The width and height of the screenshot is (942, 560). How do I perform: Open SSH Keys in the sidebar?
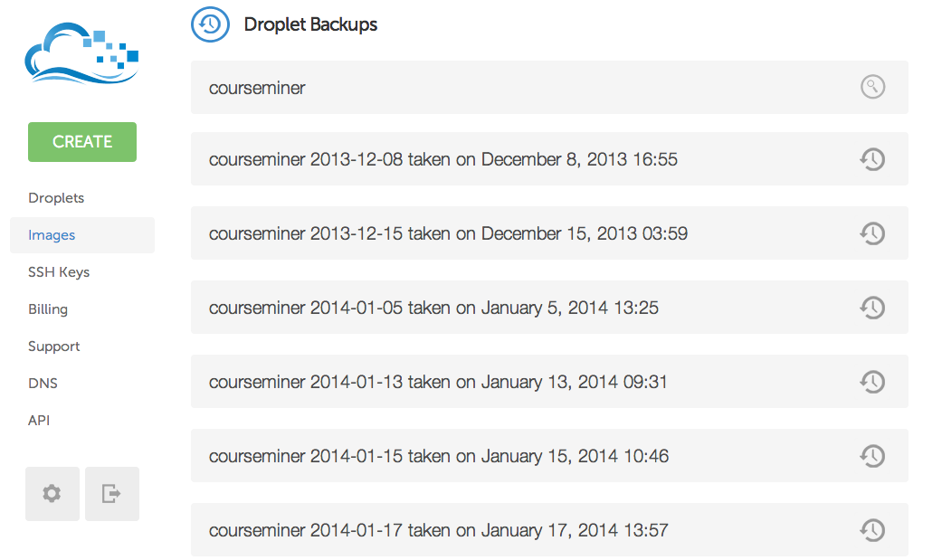(59, 272)
